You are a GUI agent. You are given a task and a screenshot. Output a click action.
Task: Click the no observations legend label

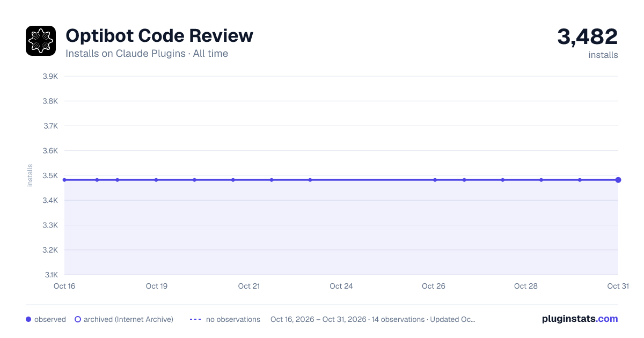[233, 319]
